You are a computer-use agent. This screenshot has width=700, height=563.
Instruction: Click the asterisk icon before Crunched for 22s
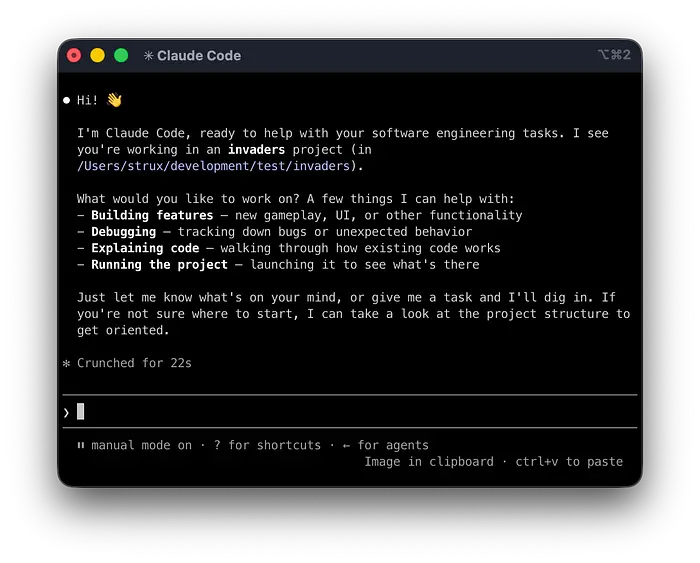[67, 363]
